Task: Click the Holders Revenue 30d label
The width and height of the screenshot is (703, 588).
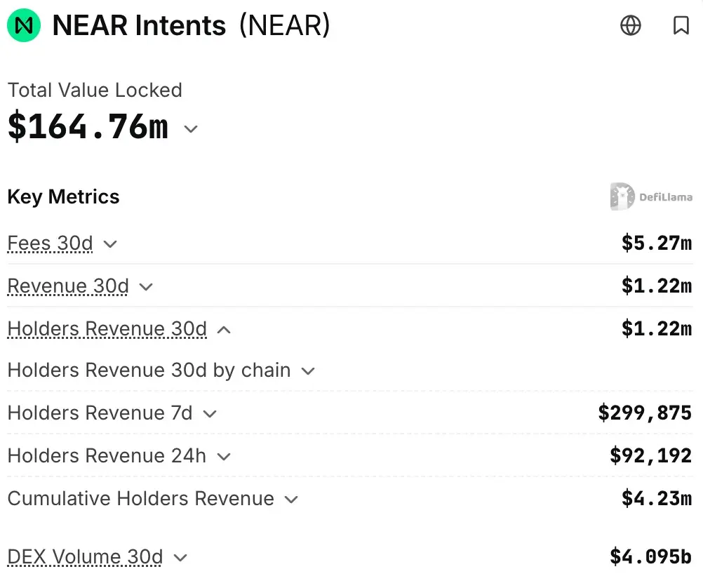Action: coord(107,329)
